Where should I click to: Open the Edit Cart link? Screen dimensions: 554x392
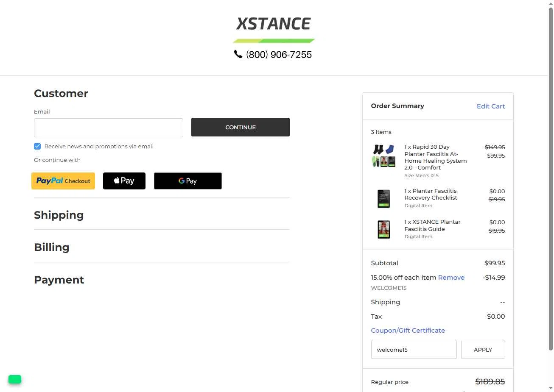(x=491, y=106)
